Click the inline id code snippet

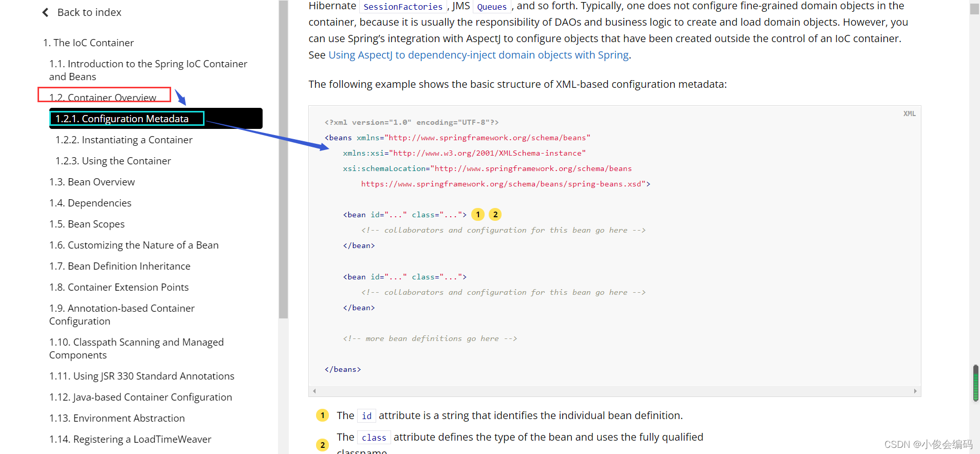366,416
